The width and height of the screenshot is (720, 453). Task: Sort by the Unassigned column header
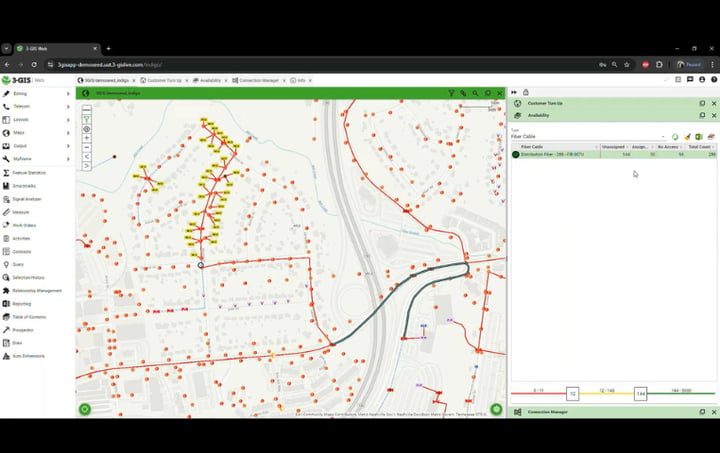(x=615, y=147)
